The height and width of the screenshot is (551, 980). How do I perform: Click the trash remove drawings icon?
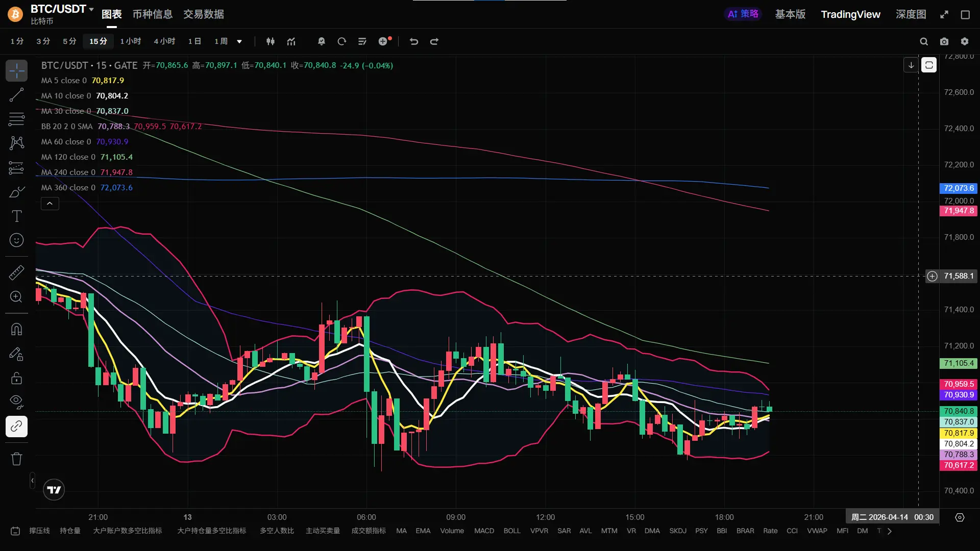16,459
